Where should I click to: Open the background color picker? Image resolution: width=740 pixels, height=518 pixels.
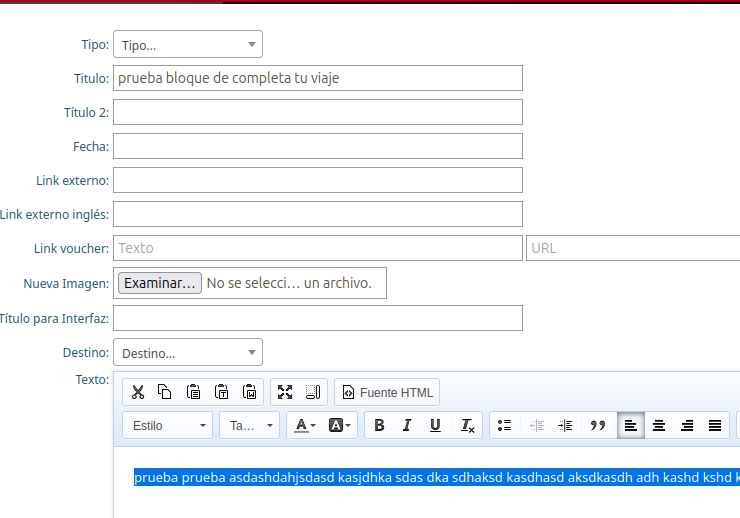coord(340,426)
